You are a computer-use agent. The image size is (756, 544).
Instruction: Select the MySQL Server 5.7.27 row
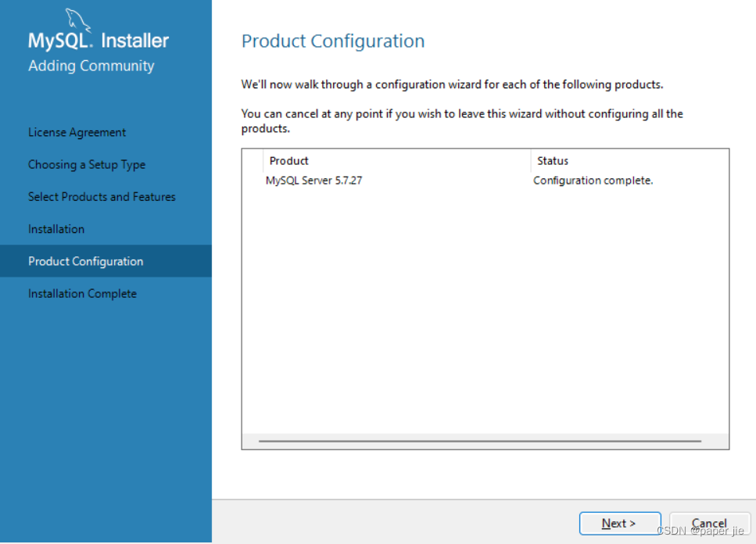[485, 181]
